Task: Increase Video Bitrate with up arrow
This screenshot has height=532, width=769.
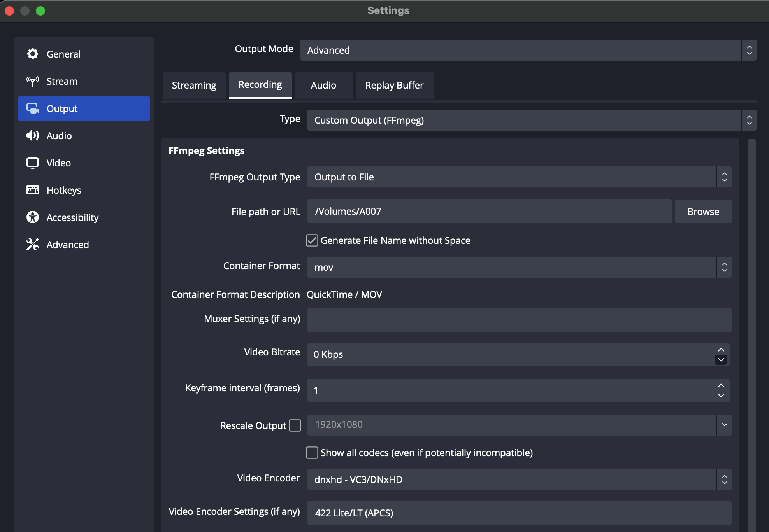Action: coord(721,350)
